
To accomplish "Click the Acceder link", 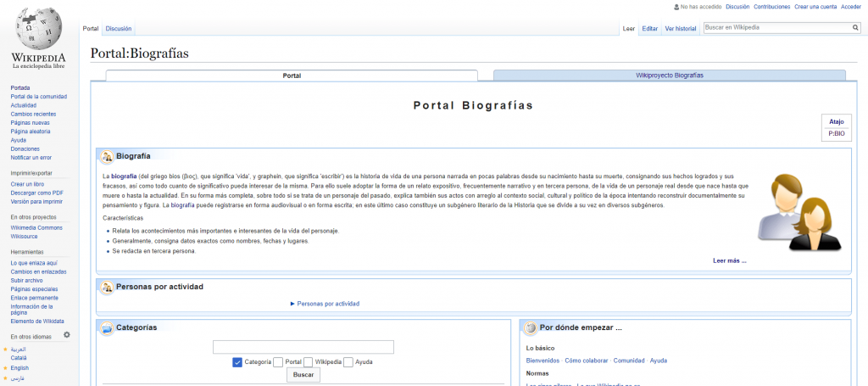I will [x=851, y=7].
